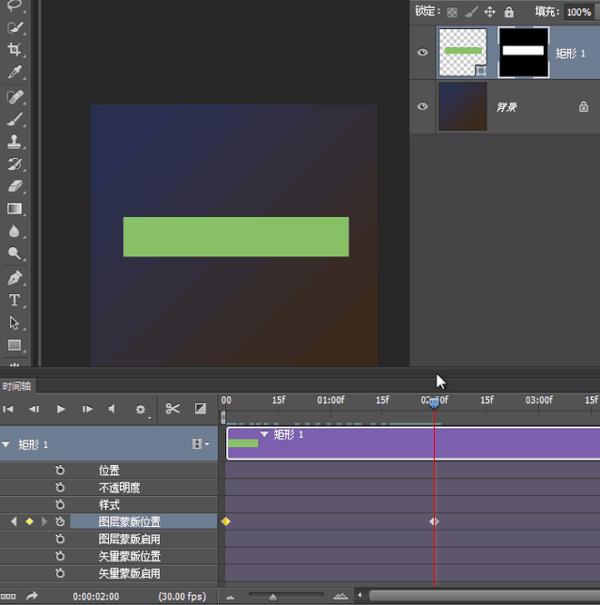Toggle visibility of the 背景 layer

click(422, 106)
